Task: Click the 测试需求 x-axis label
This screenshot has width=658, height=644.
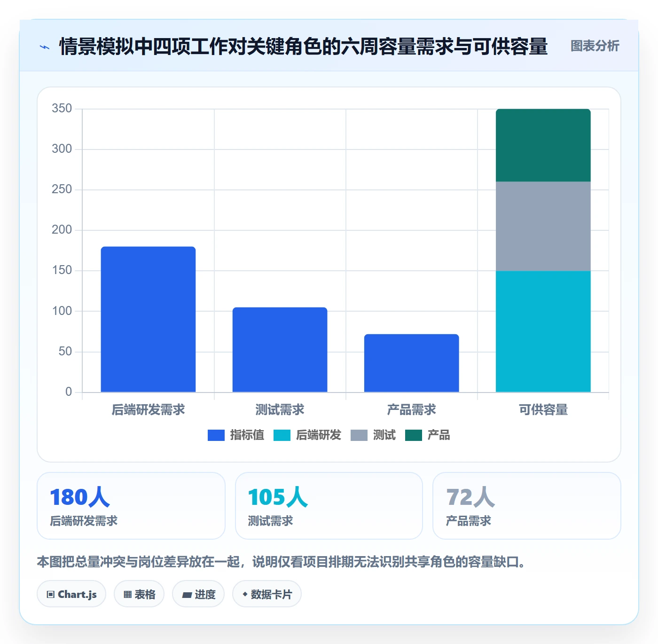Action: (280, 410)
